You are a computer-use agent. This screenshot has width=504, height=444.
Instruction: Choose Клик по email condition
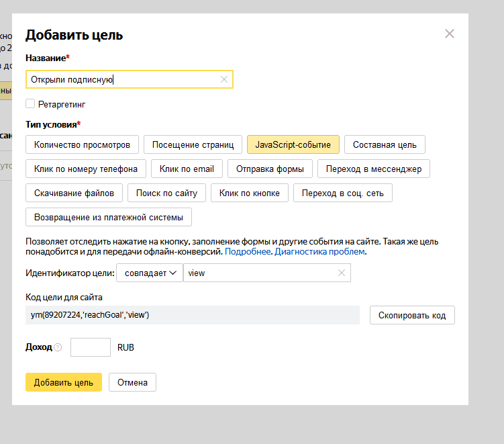(x=187, y=169)
